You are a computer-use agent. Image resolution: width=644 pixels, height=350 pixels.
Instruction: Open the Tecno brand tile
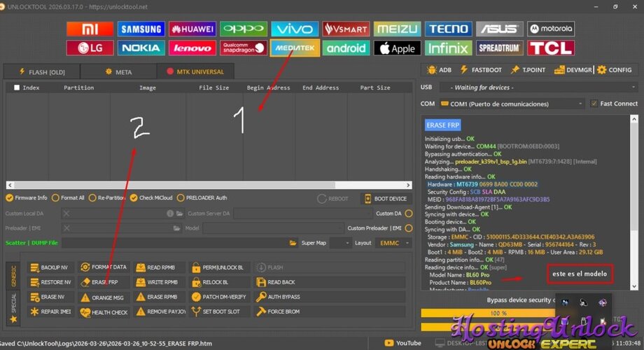click(x=449, y=29)
